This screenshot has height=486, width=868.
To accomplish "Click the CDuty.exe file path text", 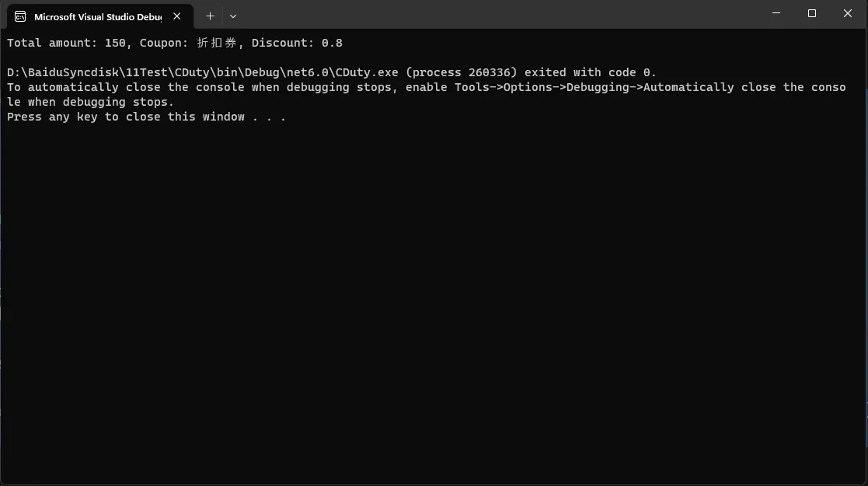I will (202, 72).
